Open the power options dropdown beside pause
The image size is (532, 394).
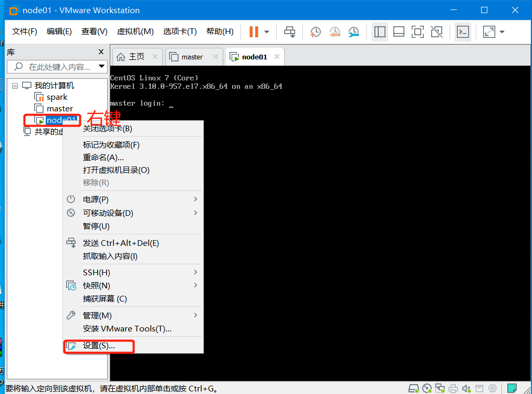(x=267, y=32)
